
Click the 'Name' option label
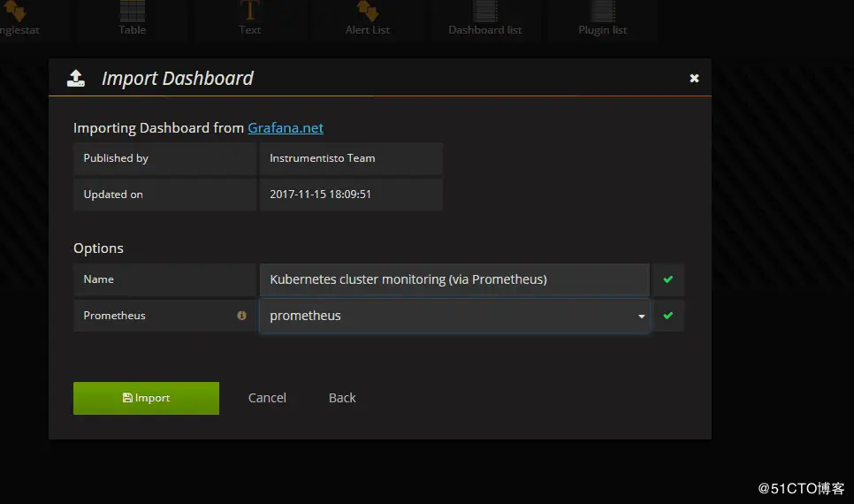[99, 279]
